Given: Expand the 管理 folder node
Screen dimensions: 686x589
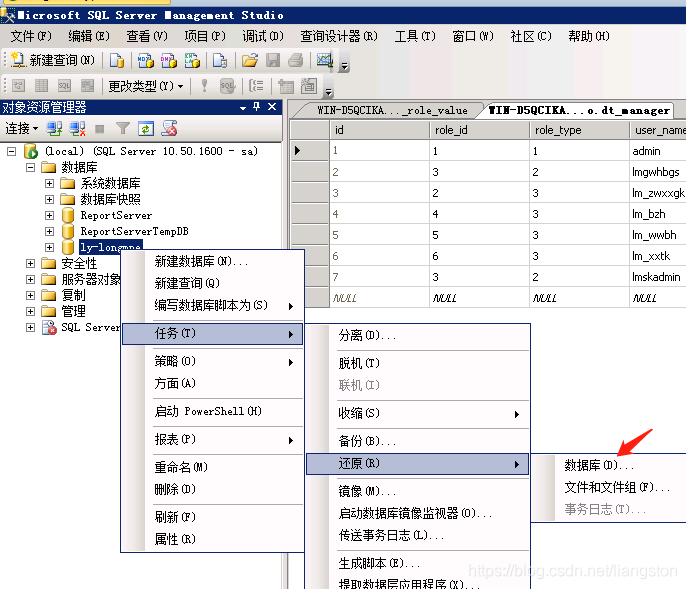Looking at the screenshot, I should 30,312.
